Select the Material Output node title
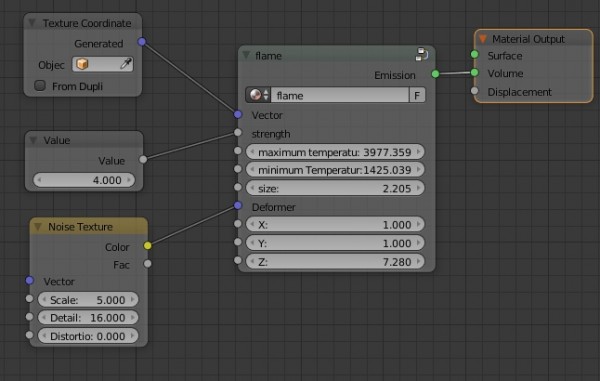 pos(528,39)
